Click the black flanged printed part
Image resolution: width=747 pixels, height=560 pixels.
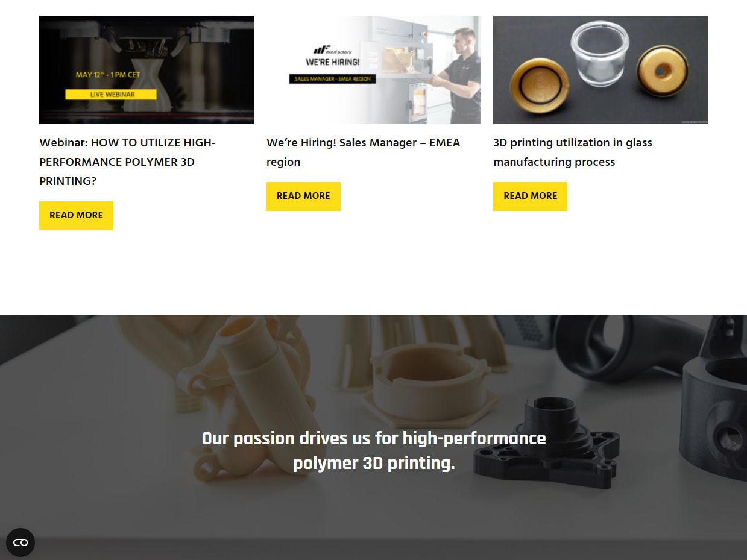[546, 442]
